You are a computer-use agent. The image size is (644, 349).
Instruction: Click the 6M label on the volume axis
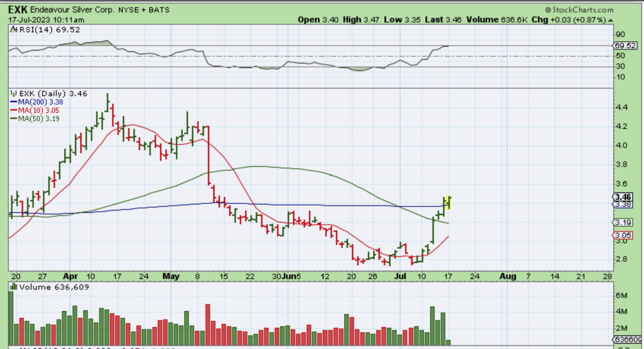point(622,295)
